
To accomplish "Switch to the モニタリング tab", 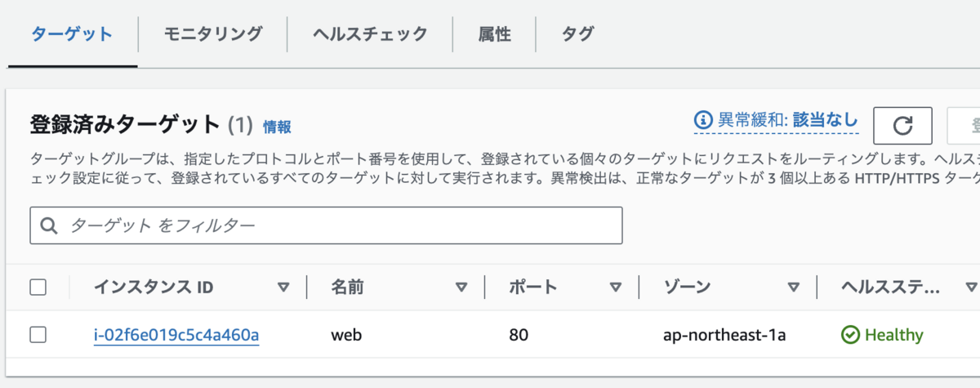I will click(x=212, y=33).
